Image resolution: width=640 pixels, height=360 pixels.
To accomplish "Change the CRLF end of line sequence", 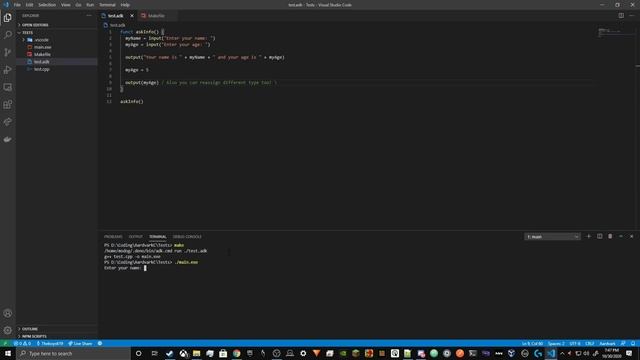I will (589, 344).
